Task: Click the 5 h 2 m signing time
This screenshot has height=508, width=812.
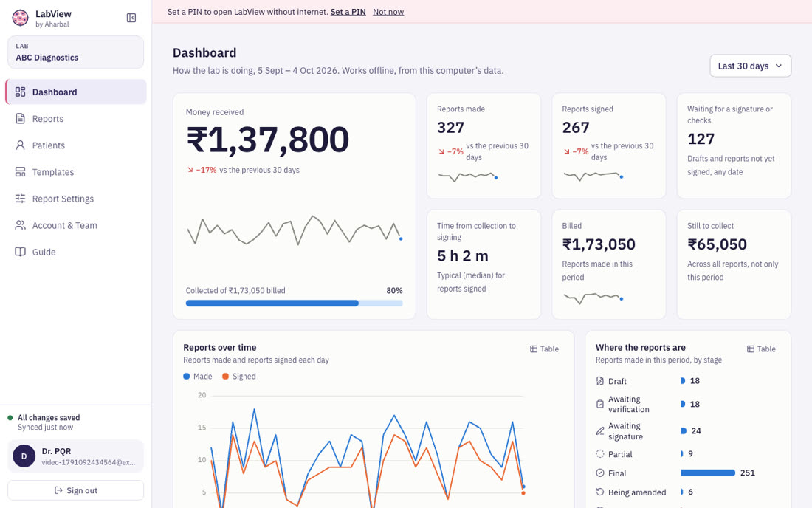Action: (x=463, y=255)
